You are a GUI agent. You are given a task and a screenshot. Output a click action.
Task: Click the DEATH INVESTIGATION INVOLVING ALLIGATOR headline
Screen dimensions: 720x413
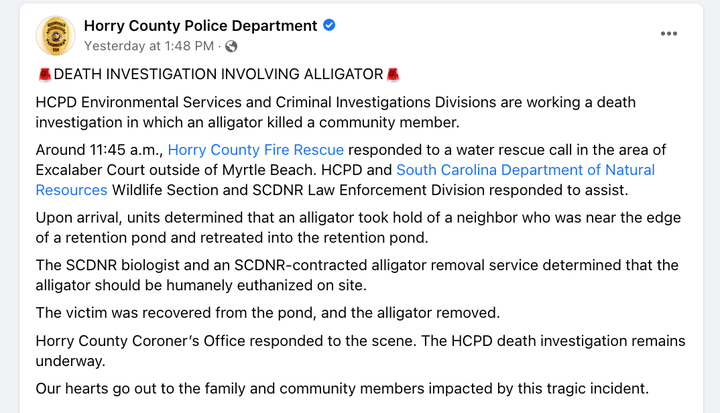click(x=219, y=74)
